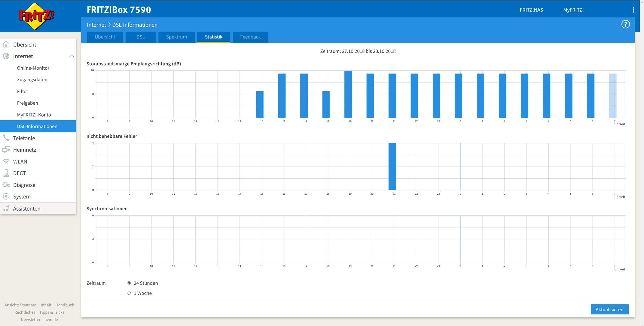Click the Assistenten wizard icon
Viewport: 644px width, 326px height.
tap(6, 209)
